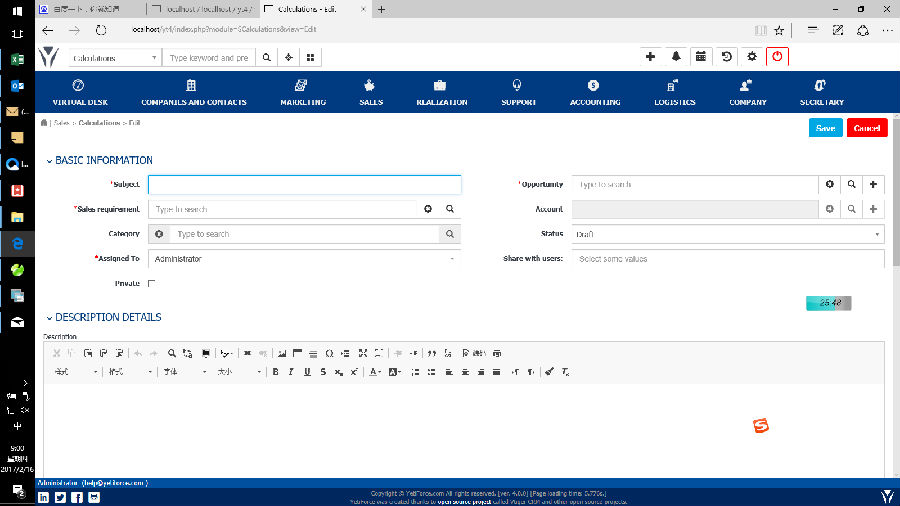Click the remove format icon in the editor

565,372
